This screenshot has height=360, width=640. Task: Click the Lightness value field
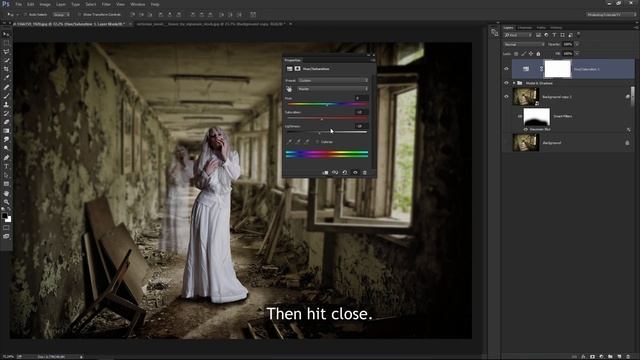(361, 126)
